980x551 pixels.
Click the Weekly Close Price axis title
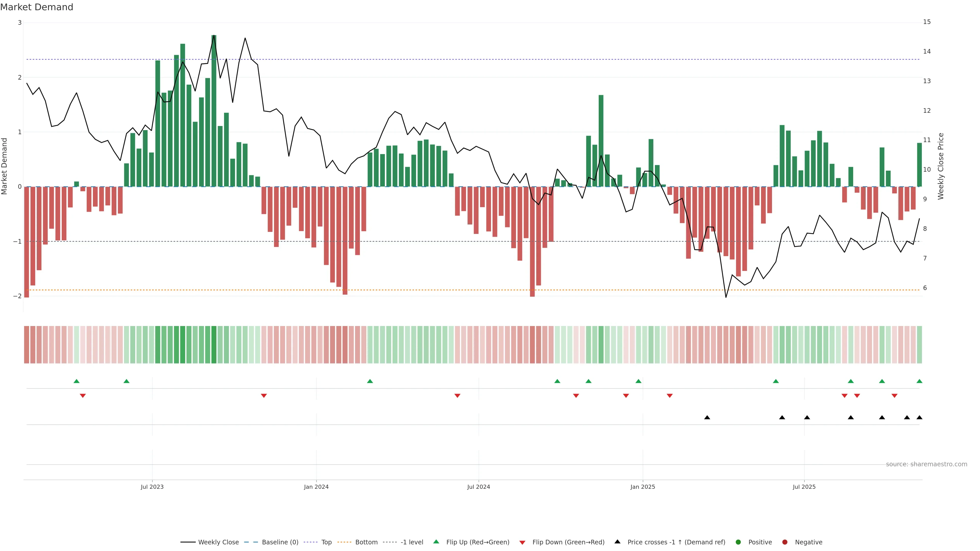pos(941,166)
